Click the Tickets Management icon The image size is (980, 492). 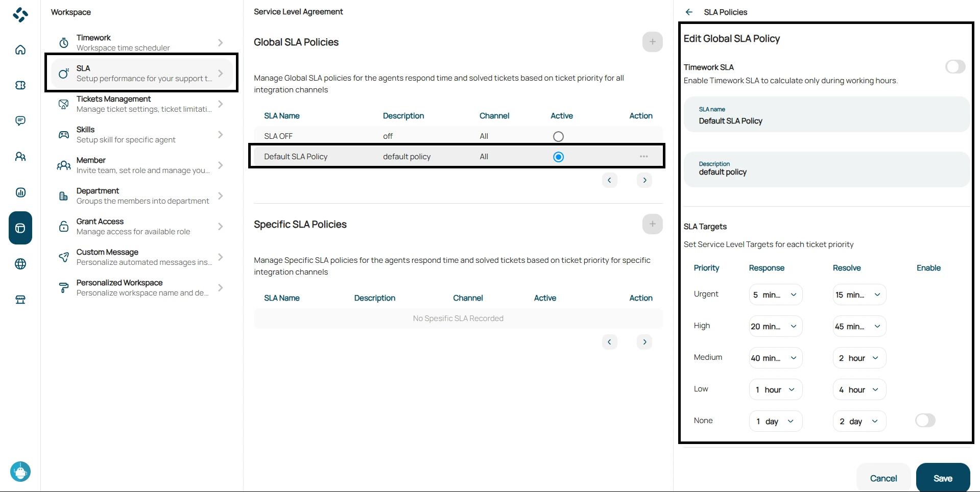(x=64, y=104)
